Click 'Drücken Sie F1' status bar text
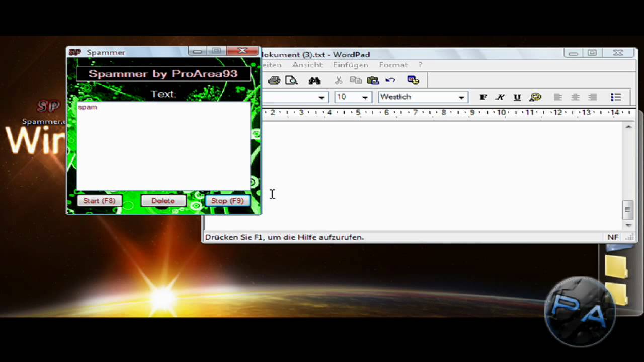Image resolution: width=644 pixels, height=362 pixels. 284,237
